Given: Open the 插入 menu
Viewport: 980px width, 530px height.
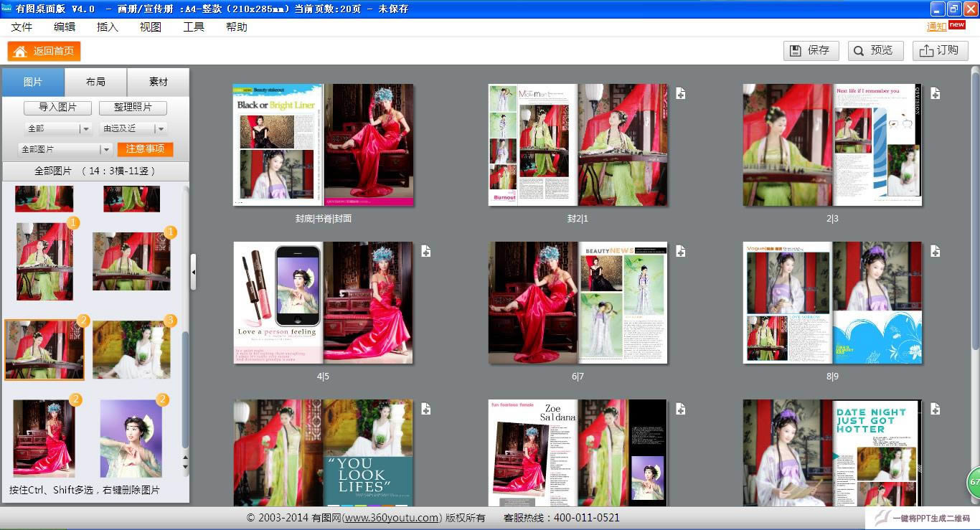Looking at the screenshot, I should coord(108,27).
